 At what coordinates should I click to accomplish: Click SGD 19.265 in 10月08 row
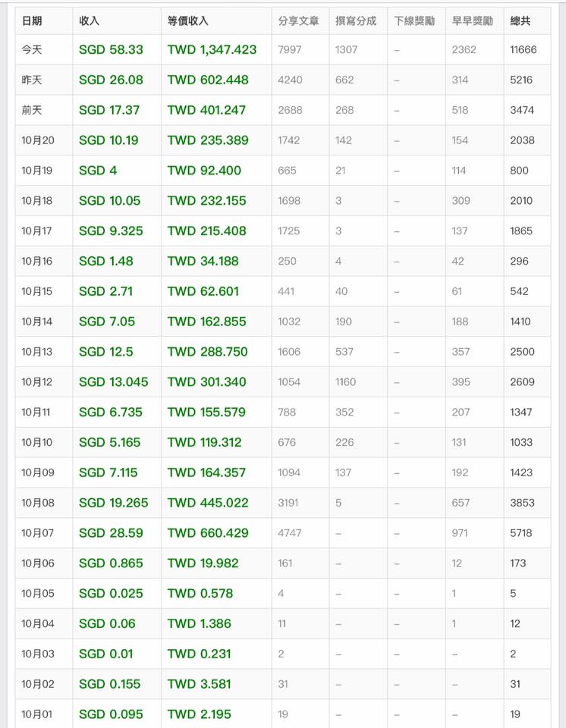(114, 503)
